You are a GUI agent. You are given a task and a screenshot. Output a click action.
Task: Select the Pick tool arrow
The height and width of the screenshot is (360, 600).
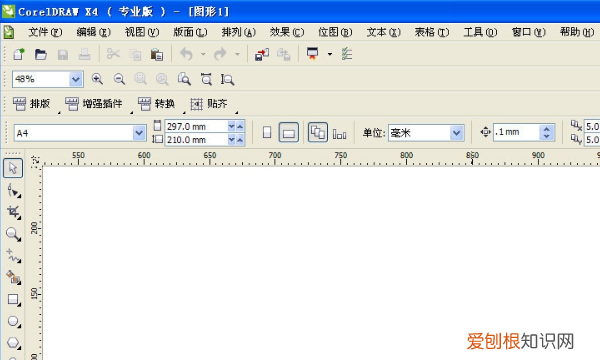pos(13,168)
